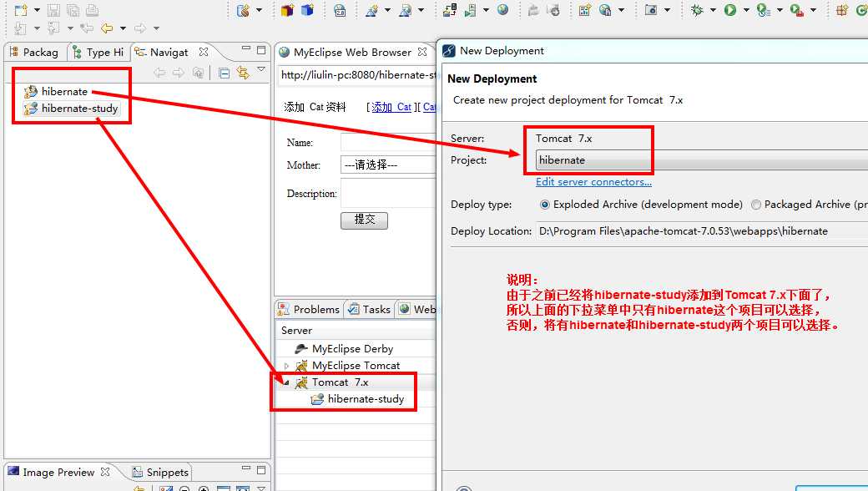Select Packaged Archive deploy type
Screen dimensions: 868x491
coord(755,205)
